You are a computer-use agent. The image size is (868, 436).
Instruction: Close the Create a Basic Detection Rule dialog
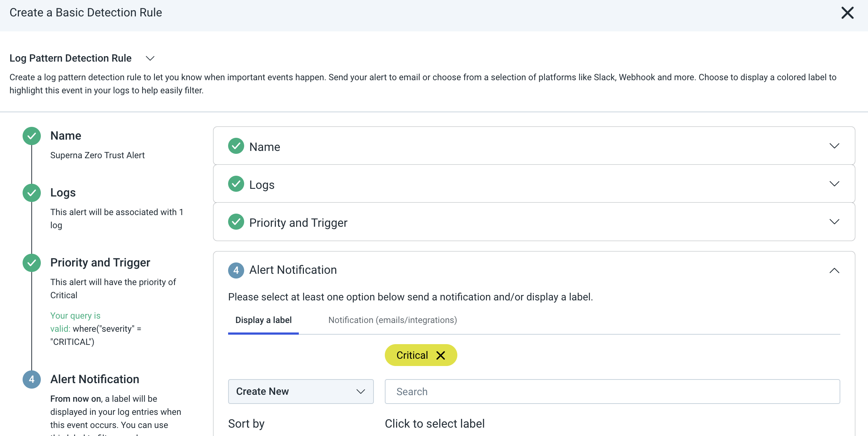(x=848, y=13)
